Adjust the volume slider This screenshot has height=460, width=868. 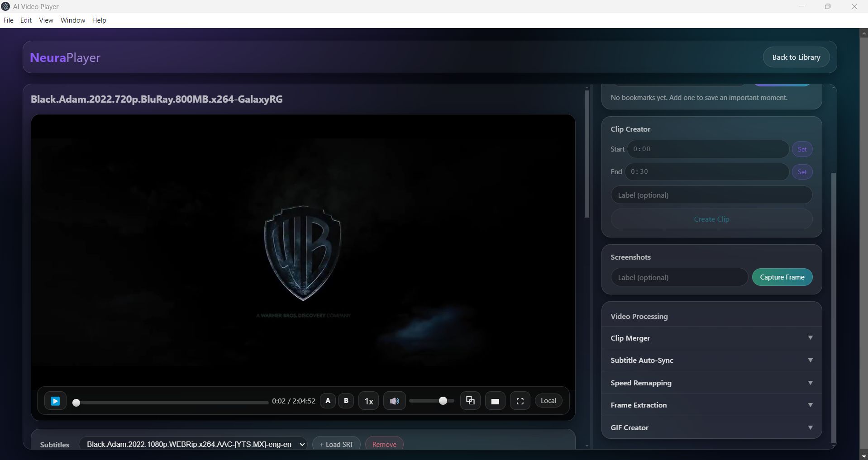point(431,401)
